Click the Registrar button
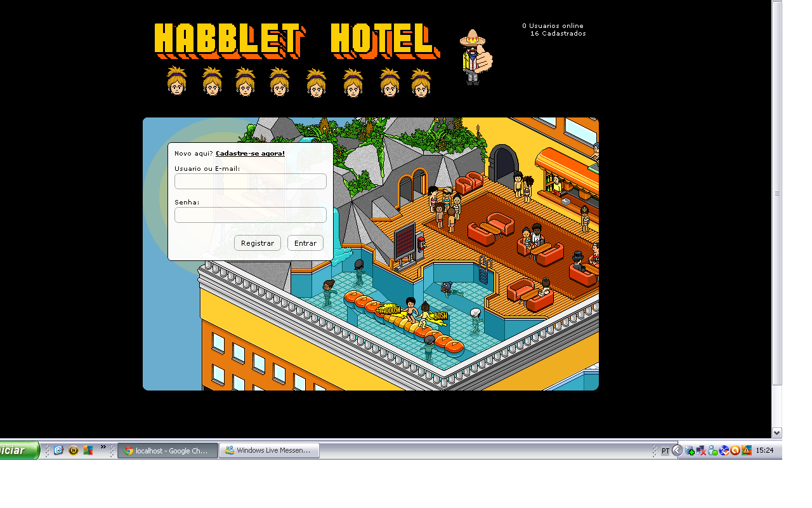Screen dimensions: 812x508 (x=258, y=243)
